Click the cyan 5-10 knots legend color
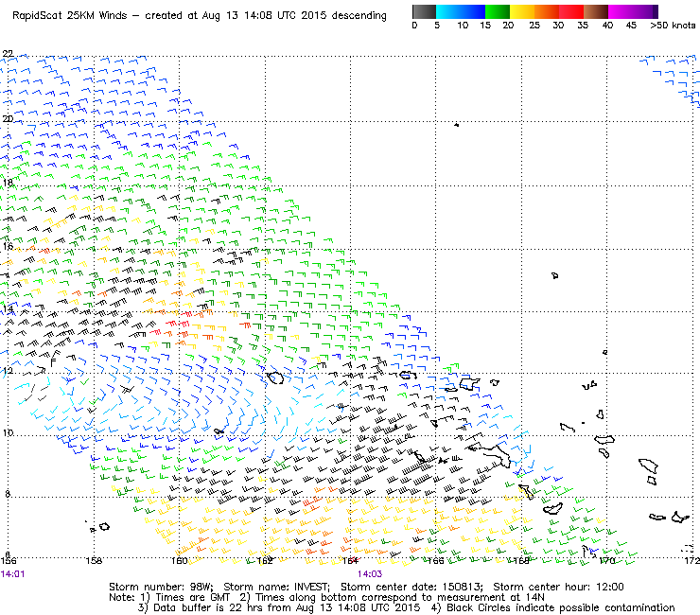Viewport: 700px width, 615px height. tap(448, 11)
